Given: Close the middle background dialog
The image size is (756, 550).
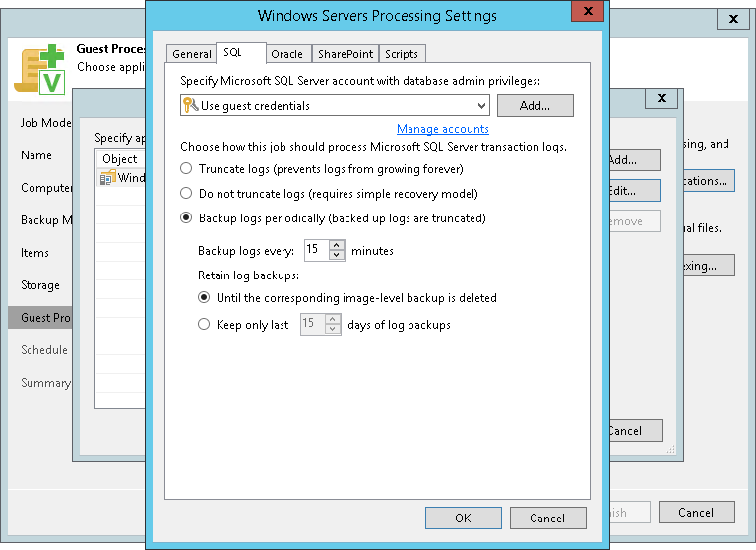Looking at the screenshot, I should point(661,98).
